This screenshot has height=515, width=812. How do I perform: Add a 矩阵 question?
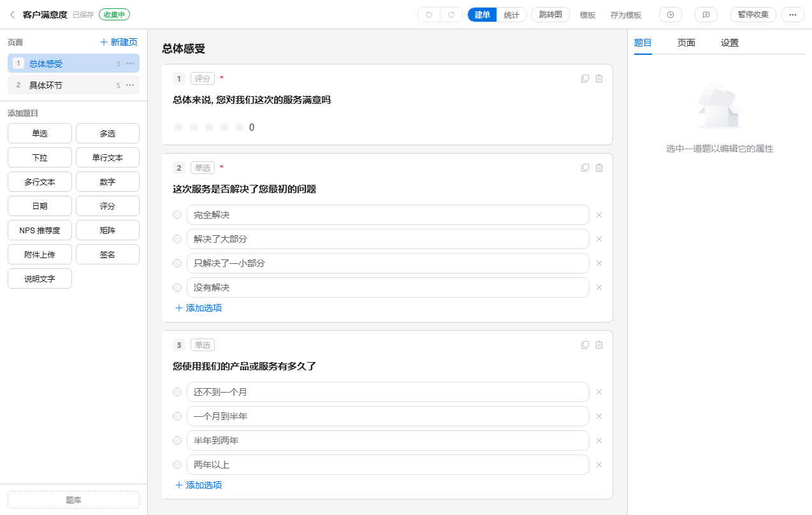click(108, 230)
